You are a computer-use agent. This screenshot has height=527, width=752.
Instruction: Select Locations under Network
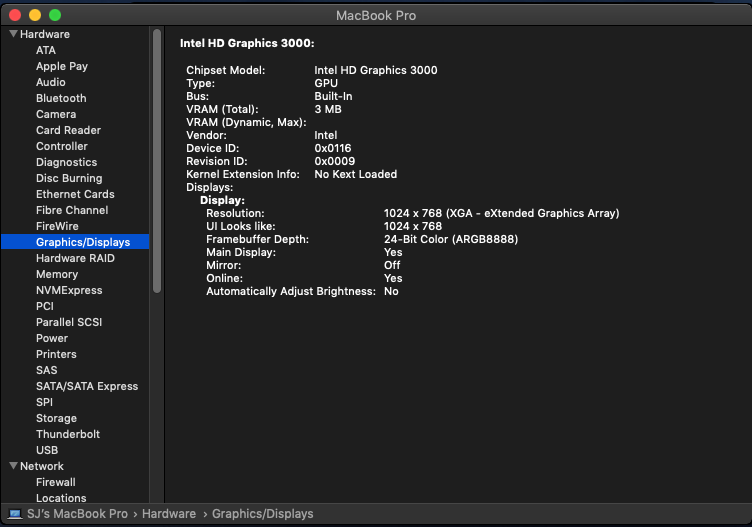61,498
